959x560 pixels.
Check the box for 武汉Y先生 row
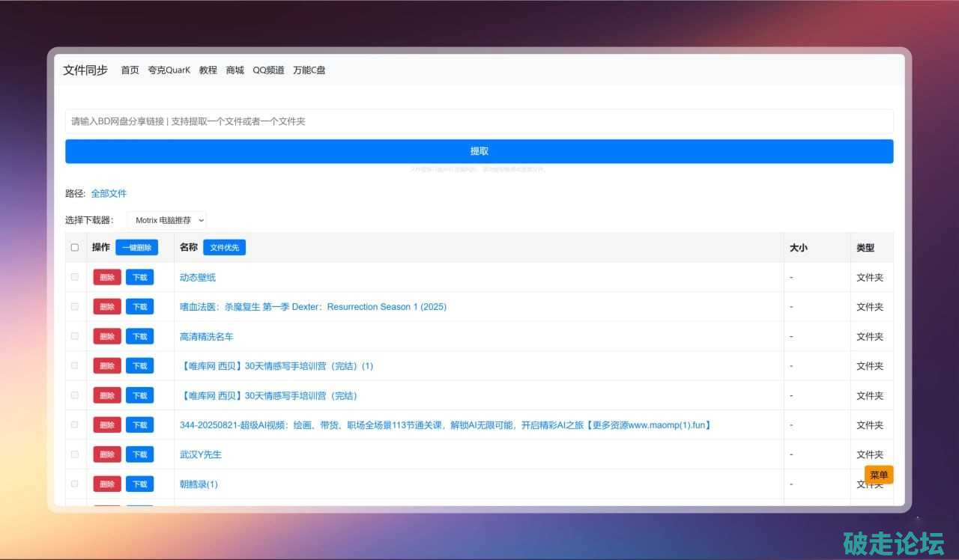click(x=74, y=454)
